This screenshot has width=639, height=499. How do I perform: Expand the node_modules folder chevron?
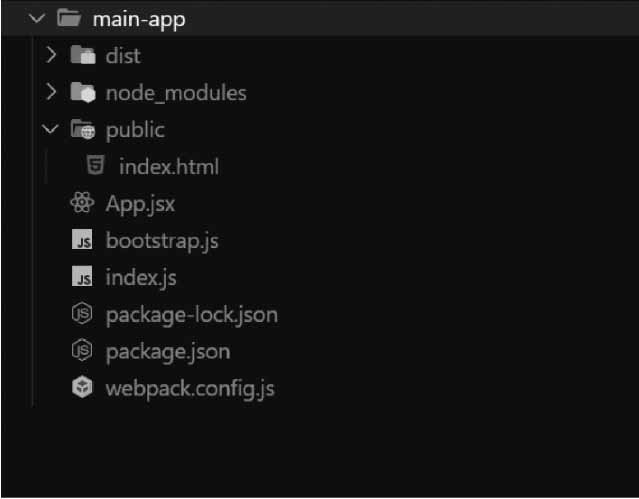tap(51, 93)
